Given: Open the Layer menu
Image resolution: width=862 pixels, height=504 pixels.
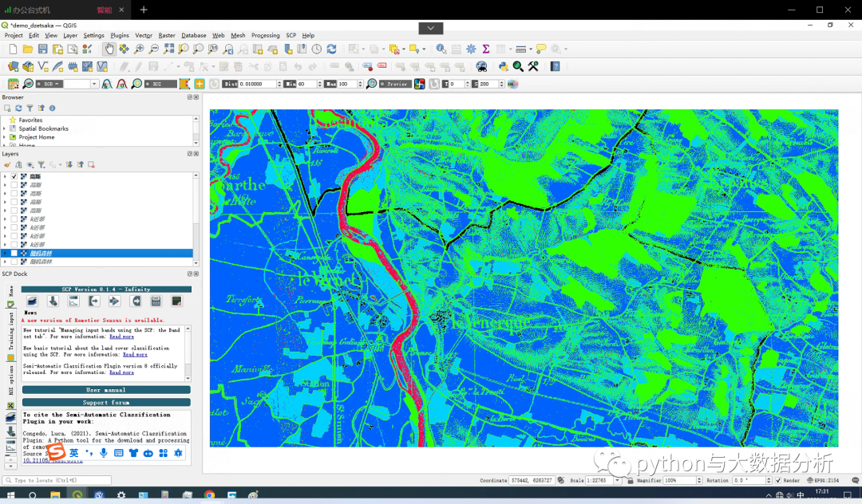Looking at the screenshot, I should click(x=70, y=35).
